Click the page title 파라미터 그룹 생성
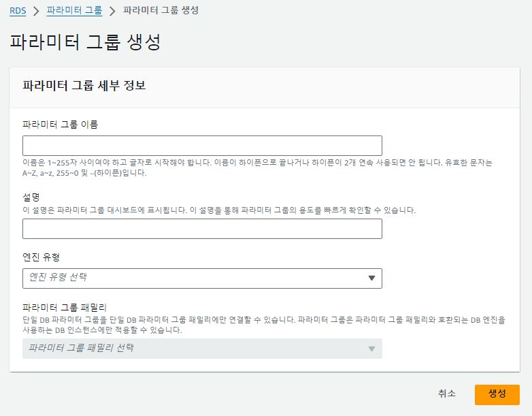This screenshot has width=532, height=416. pos(85,42)
